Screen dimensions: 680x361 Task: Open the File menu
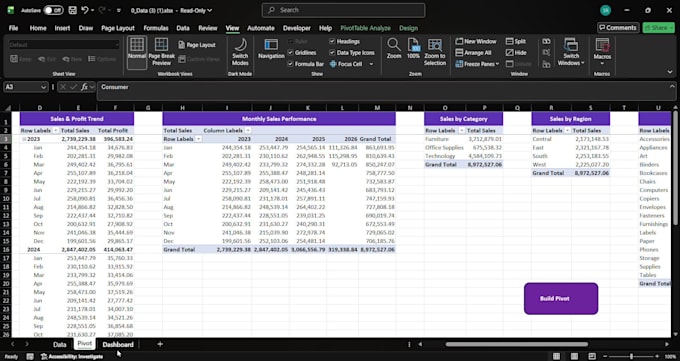click(x=13, y=28)
